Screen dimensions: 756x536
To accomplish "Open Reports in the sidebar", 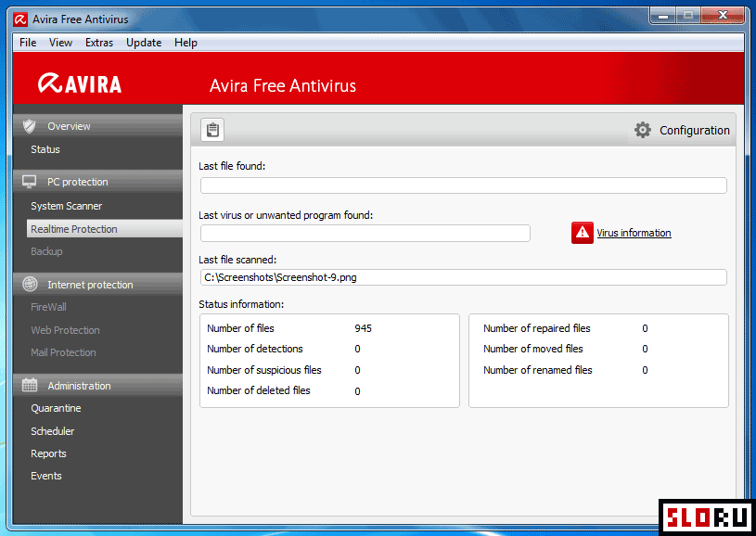I will coord(48,453).
